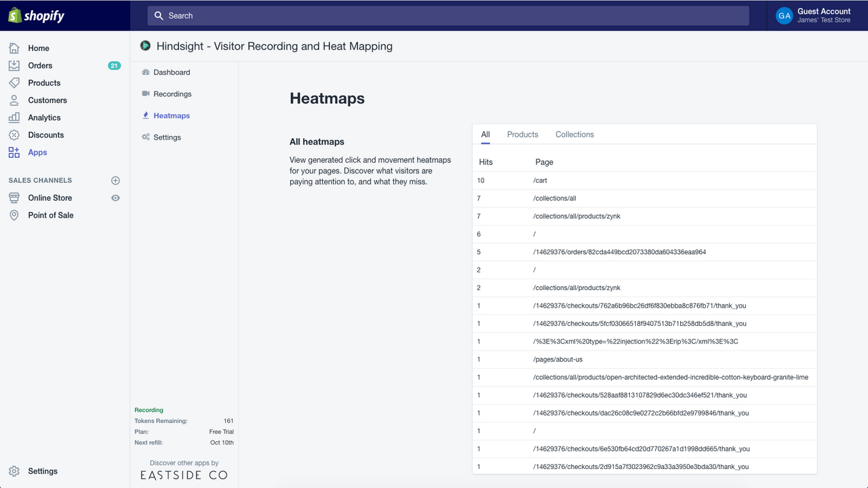Open the Orders section
Screen dimensions: 868x488
click(40, 66)
